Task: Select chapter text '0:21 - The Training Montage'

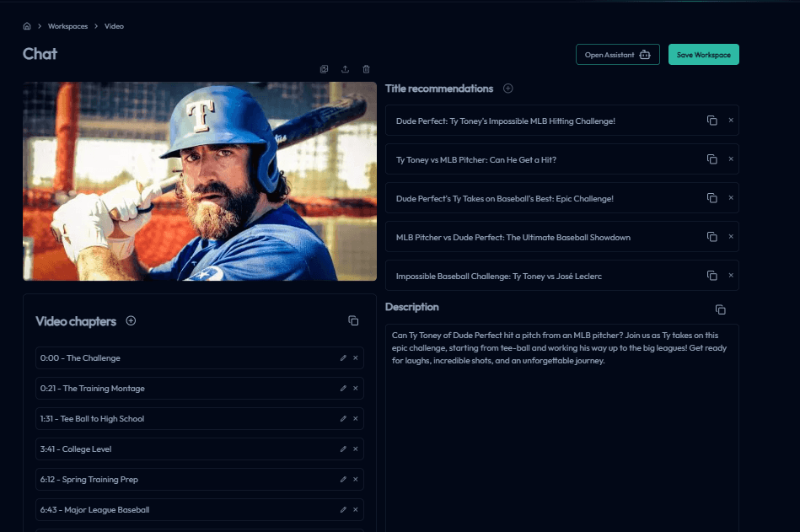Action: tap(93, 388)
